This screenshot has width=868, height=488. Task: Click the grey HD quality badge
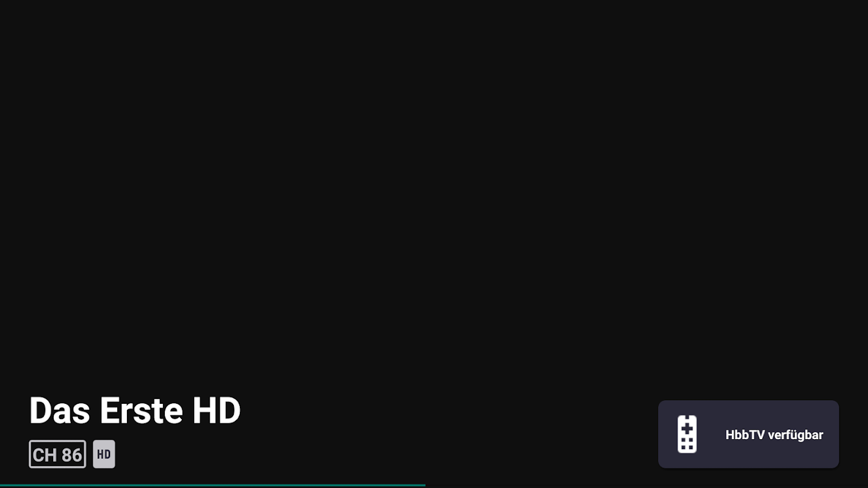click(104, 454)
